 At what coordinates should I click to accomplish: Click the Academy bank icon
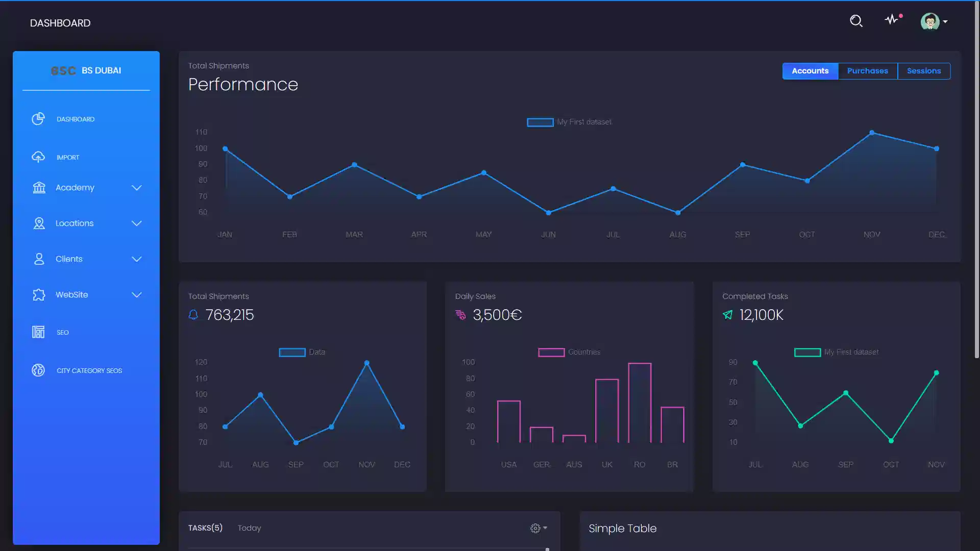tap(39, 188)
